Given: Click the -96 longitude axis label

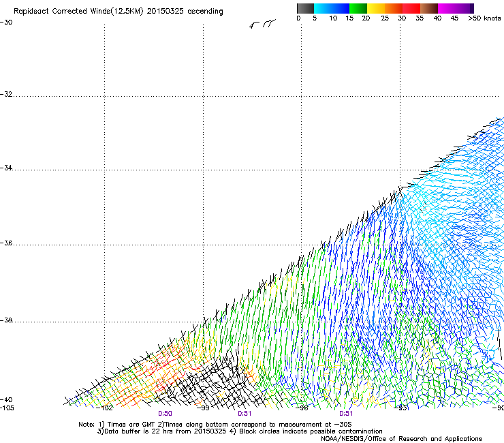Looking at the screenshot, I should pos(302,408).
